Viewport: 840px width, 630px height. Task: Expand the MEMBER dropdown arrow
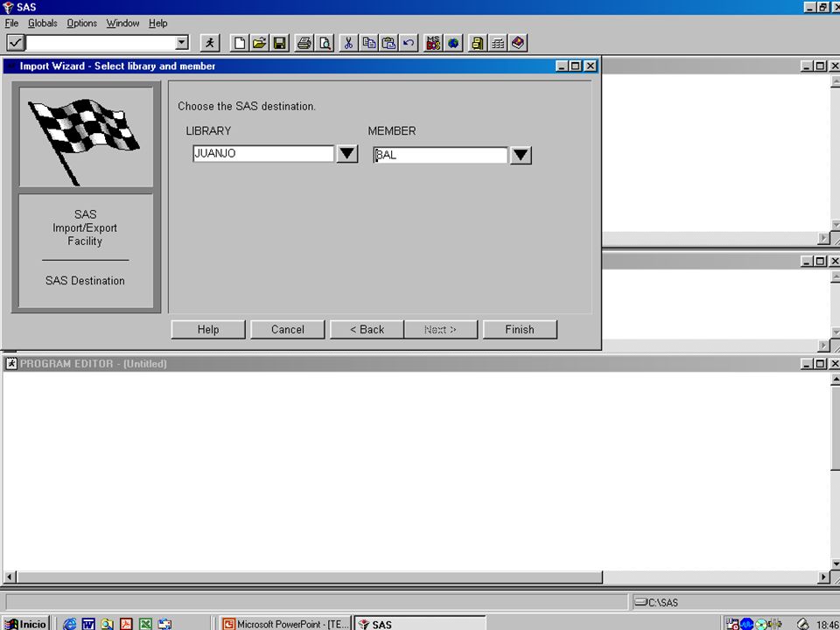point(521,156)
